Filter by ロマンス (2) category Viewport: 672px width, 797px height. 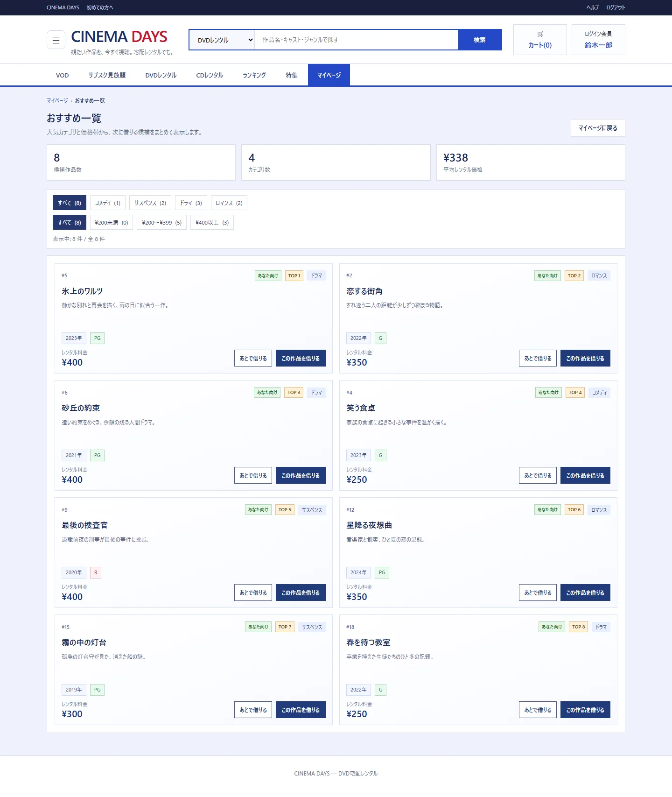[229, 203]
